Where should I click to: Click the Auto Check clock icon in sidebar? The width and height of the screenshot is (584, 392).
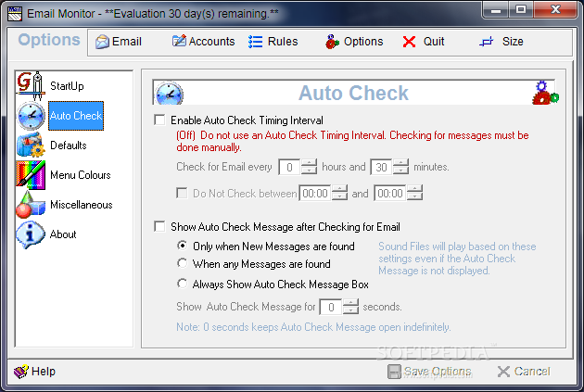(x=32, y=116)
